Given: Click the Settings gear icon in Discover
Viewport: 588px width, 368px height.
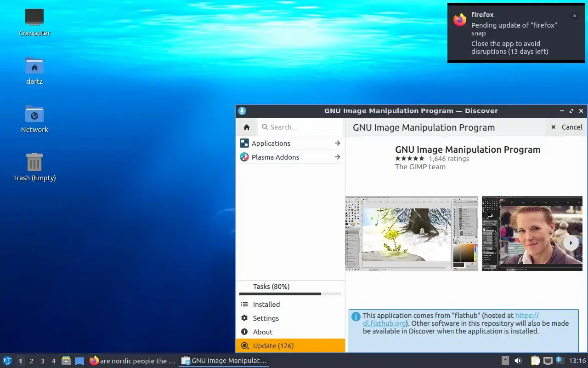Looking at the screenshot, I should 244,318.
